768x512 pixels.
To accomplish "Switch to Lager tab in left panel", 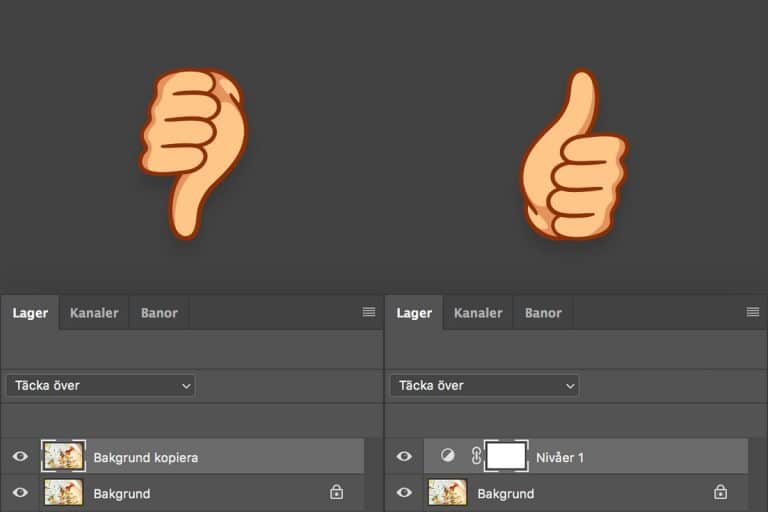I will pos(30,313).
